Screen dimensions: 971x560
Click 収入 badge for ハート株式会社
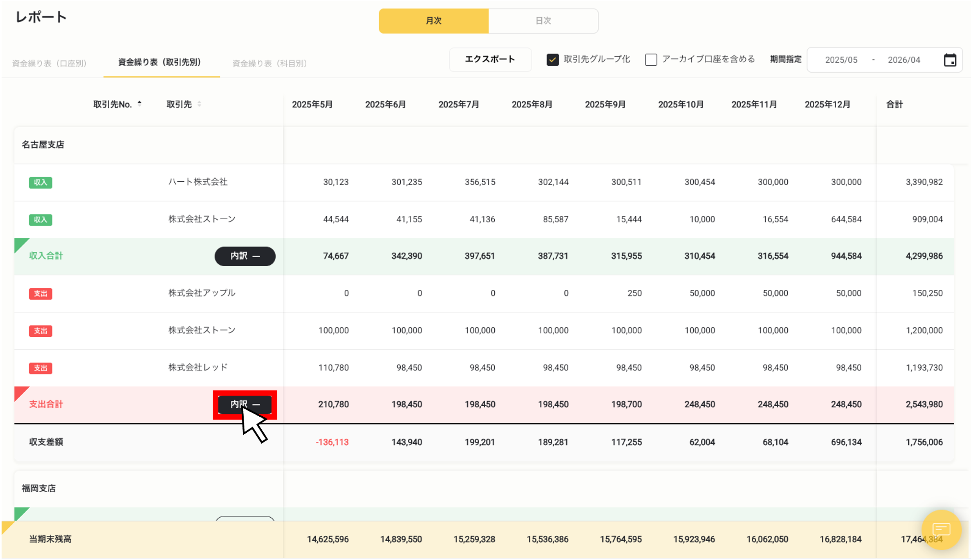(40, 182)
